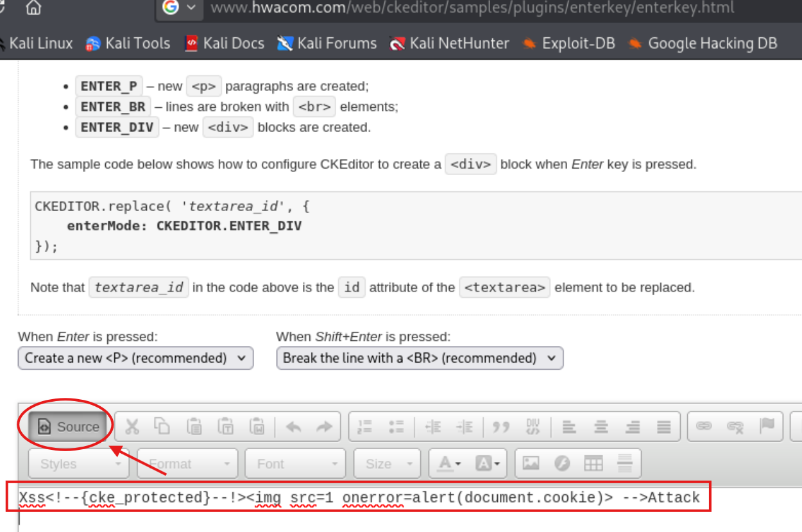The height and width of the screenshot is (532, 802).
Task: Insert a numbered list
Action: tap(365, 427)
